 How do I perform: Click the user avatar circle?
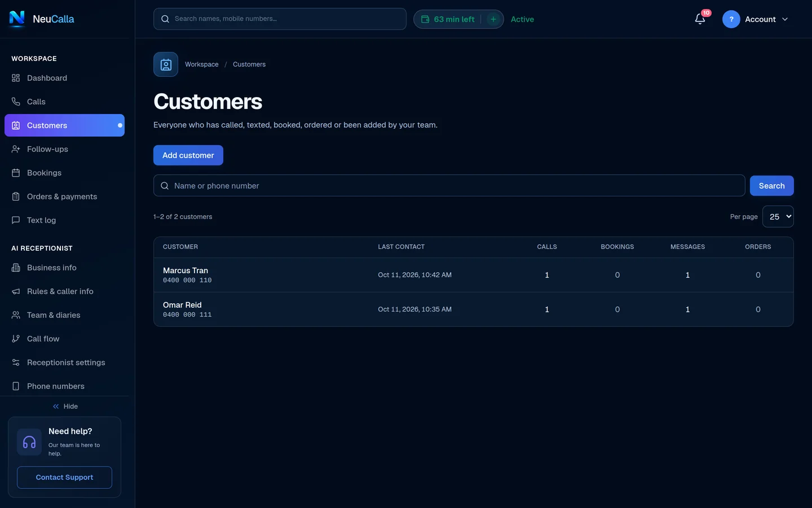[x=731, y=19]
